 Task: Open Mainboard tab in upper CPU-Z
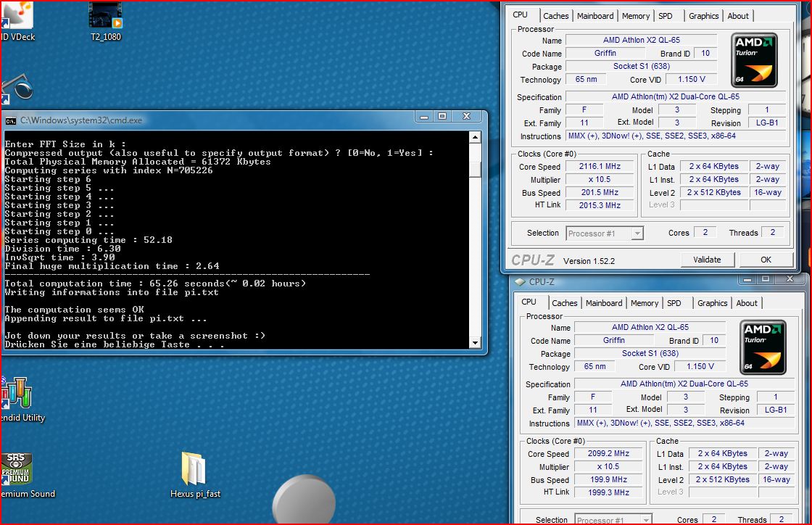pyautogui.click(x=595, y=16)
